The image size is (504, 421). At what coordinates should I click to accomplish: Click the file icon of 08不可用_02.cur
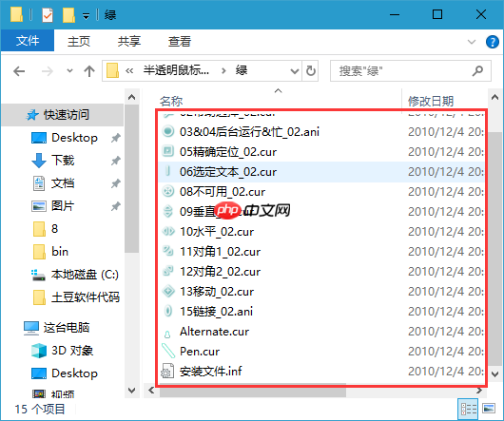click(x=167, y=191)
